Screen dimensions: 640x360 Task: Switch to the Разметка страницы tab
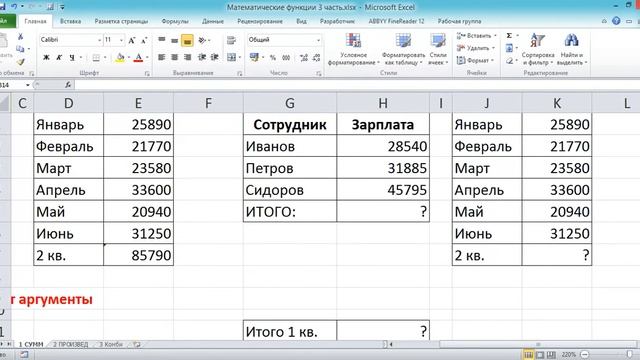point(121,21)
